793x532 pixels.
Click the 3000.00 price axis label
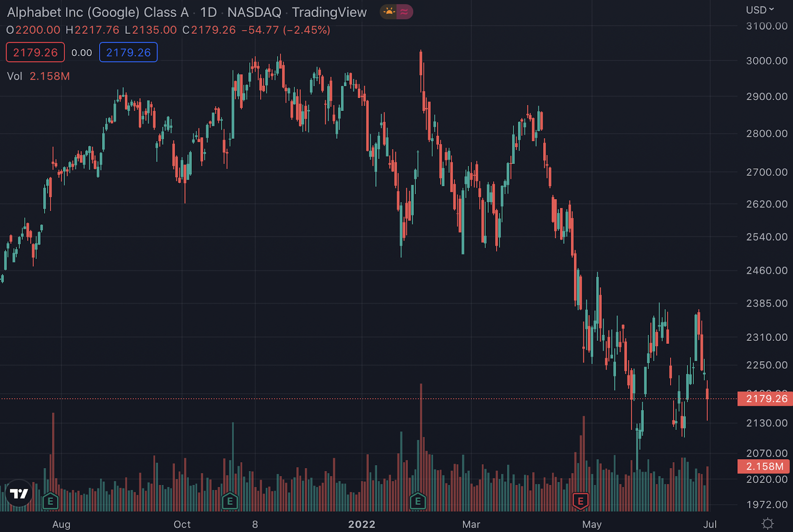pos(767,61)
